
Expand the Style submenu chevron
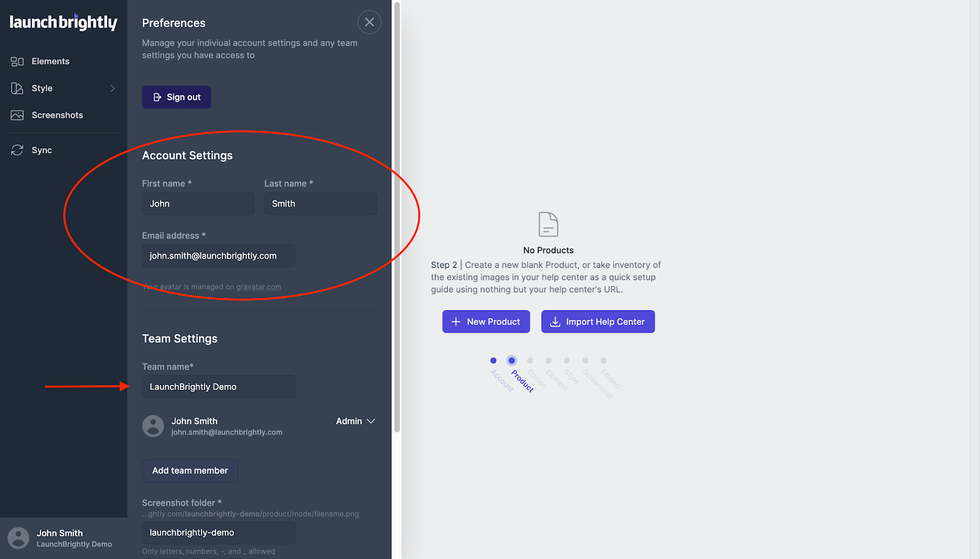113,88
